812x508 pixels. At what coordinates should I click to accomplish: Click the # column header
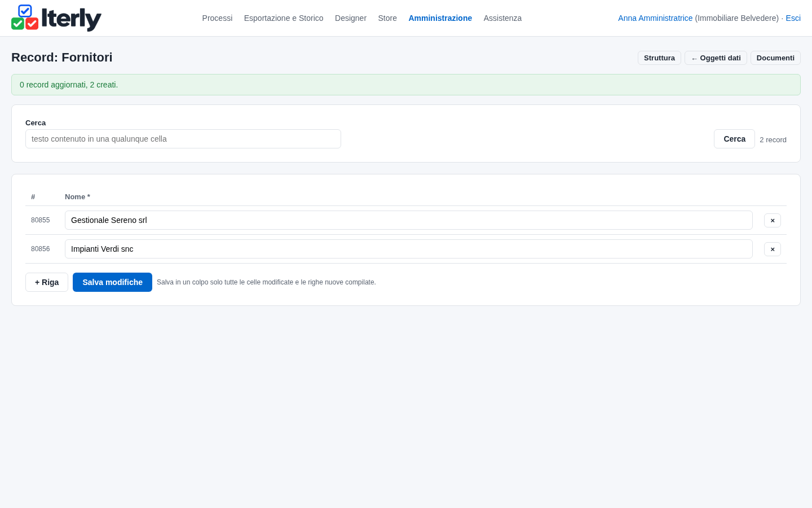33,197
